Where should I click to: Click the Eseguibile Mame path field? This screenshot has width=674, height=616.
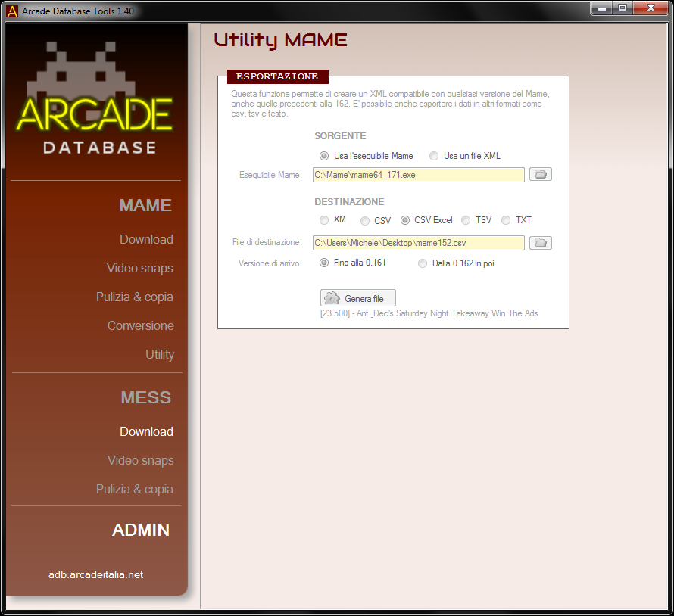click(418, 175)
